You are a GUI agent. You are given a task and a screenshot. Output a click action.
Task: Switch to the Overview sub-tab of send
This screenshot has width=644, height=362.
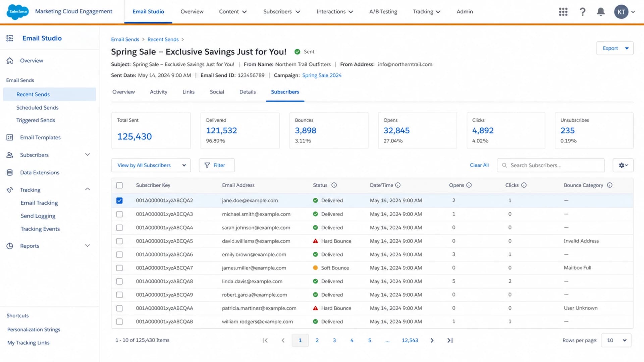(123, 92)
